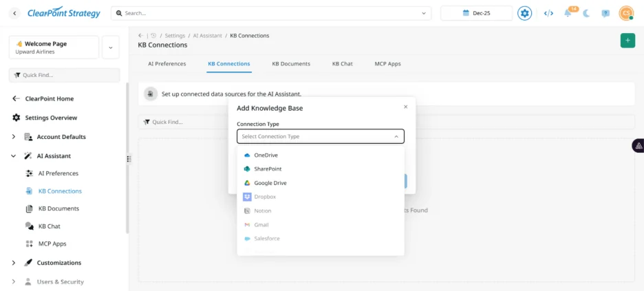644x291 pixels.
Task: Open KB Documents in sidebar
Action: click(58, 208)
